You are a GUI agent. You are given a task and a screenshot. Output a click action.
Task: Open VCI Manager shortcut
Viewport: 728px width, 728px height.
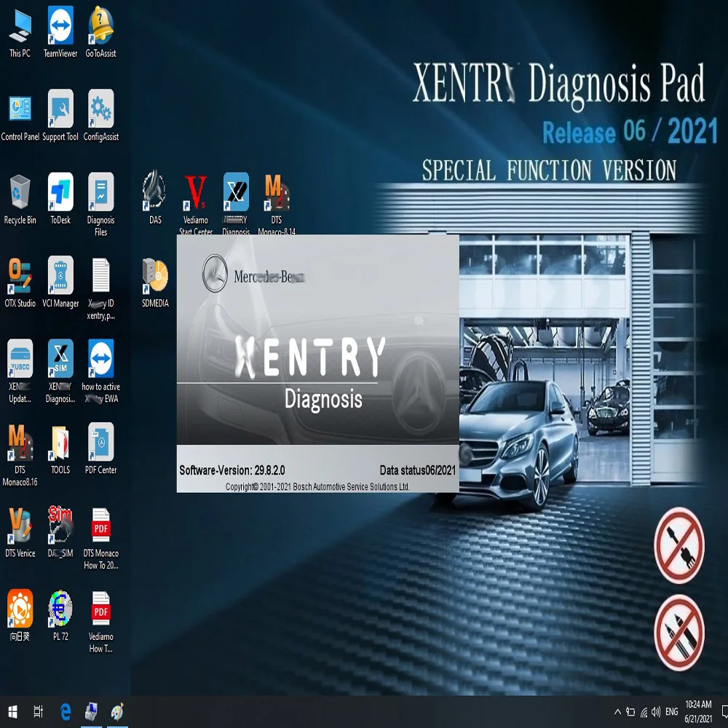(x=60, y=283)
